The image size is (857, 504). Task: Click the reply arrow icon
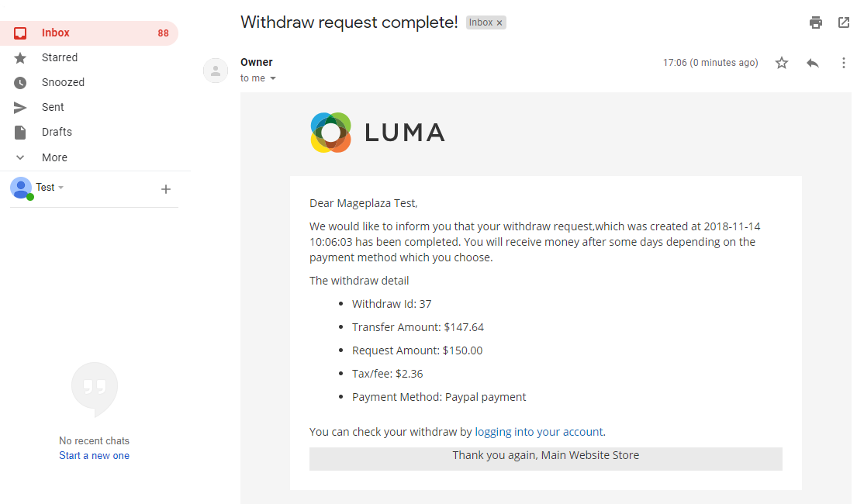coord(813,63)
